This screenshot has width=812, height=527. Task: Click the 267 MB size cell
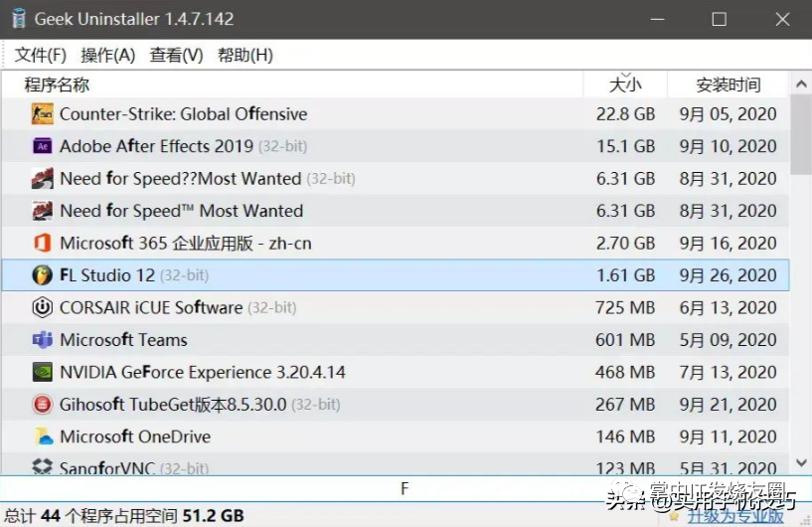625,404
